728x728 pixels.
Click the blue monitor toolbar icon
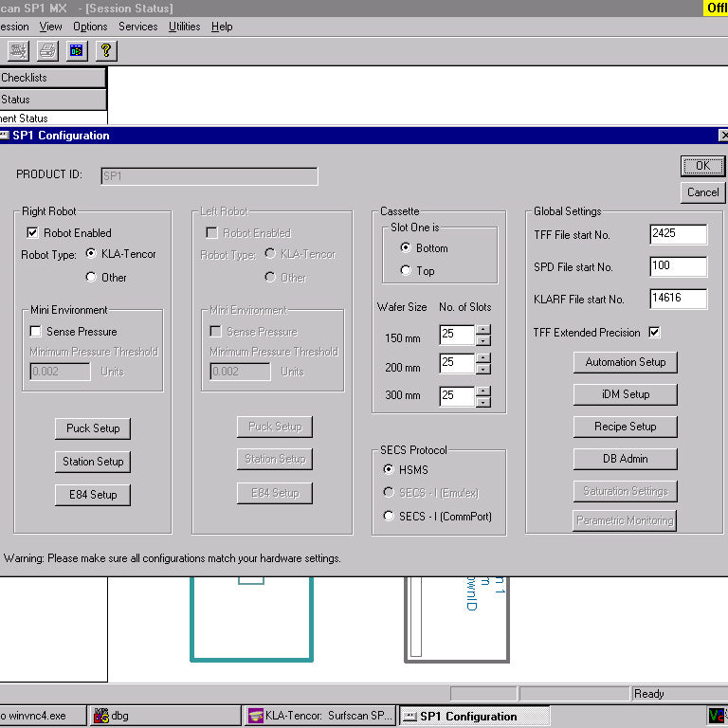[x=77, y=50]
